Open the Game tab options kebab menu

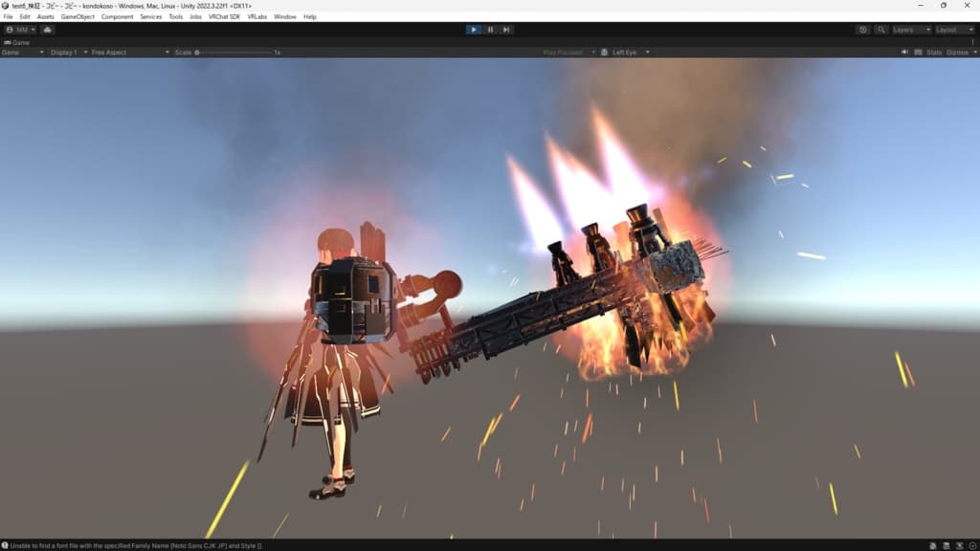[x=972, y=42]
